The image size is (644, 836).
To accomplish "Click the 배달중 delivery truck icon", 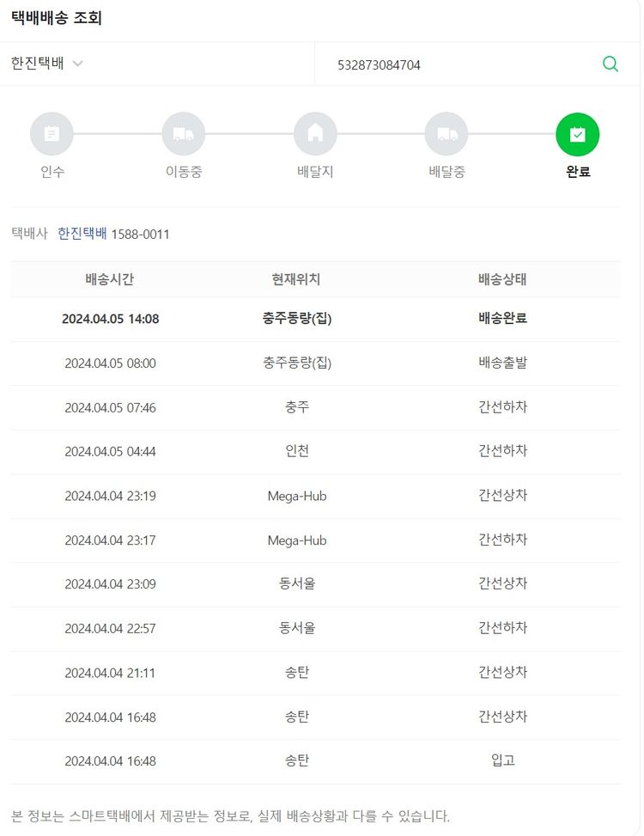I will pos(447,134).
